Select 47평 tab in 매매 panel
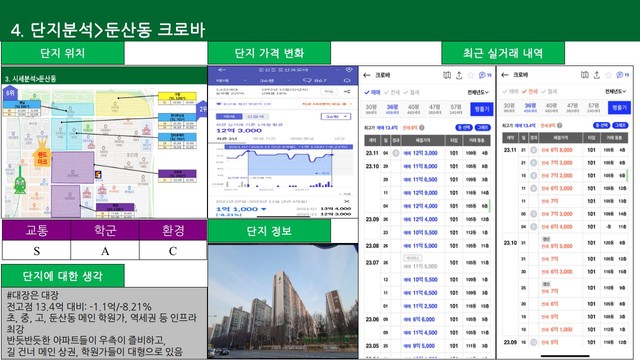The height and width of the screenshot is (360, 640). [x=435, y=109]
